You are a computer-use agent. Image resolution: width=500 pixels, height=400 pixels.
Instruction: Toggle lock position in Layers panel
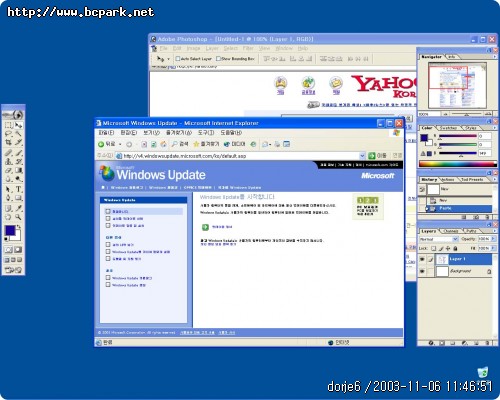pyautogui.click(x=448, y=248)
